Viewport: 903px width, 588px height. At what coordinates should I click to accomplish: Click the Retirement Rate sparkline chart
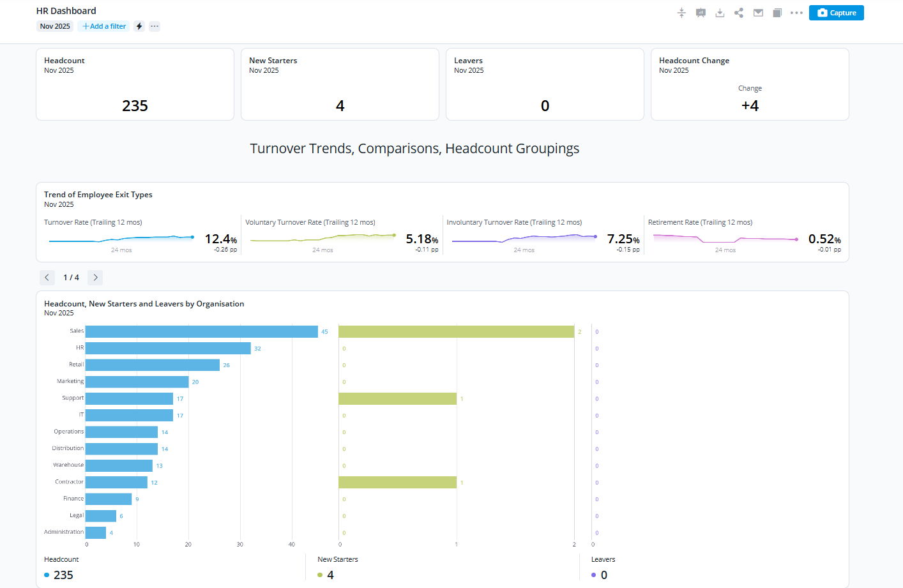(x=725, y=238)
